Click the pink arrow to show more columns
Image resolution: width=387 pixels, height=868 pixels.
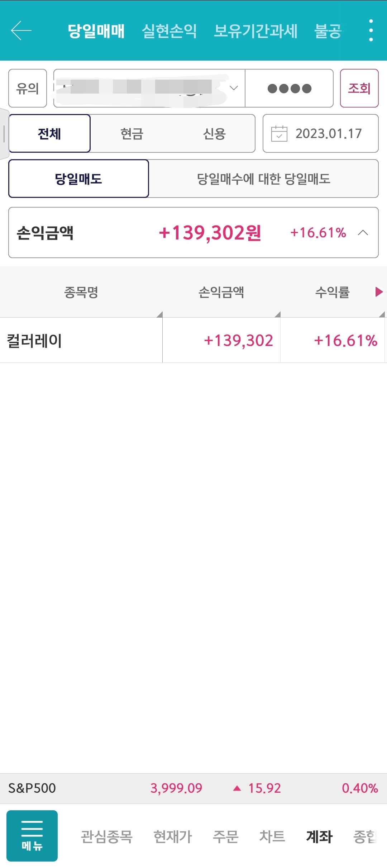(379, 292)
